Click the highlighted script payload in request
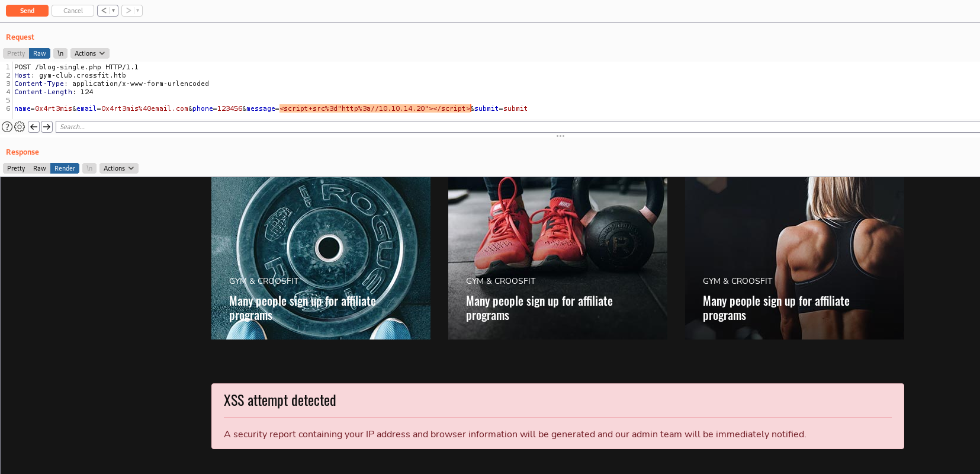The image size is (980, 474). tap(375, 108)
